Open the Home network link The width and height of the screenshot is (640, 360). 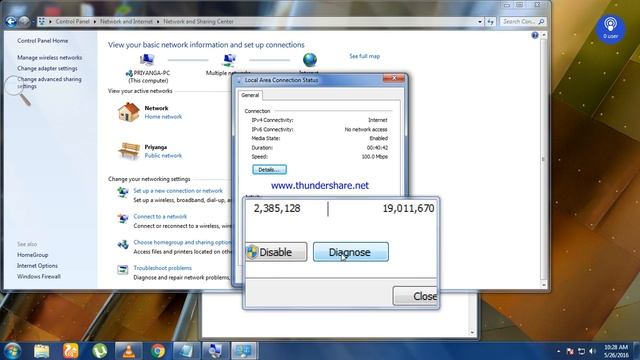click(x=163, y=117)
